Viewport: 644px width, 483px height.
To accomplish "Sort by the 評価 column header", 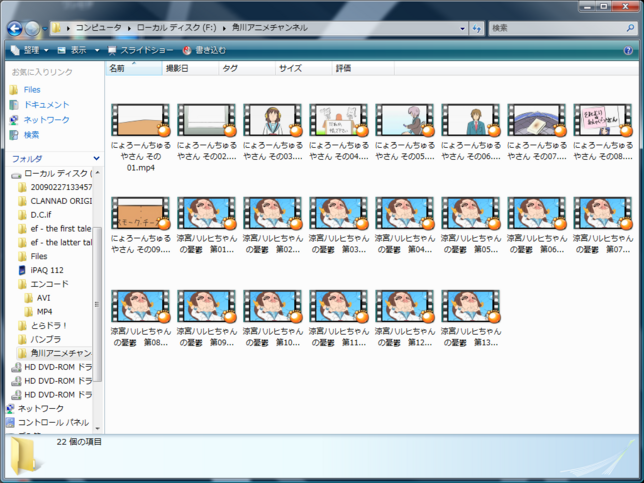I will click(x=363, y=69).
